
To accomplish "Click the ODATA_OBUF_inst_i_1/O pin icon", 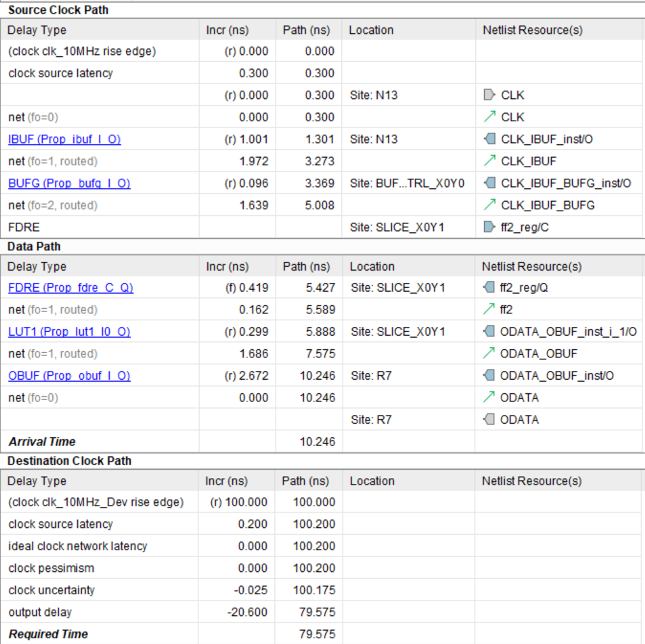I will tap(489, 332).
